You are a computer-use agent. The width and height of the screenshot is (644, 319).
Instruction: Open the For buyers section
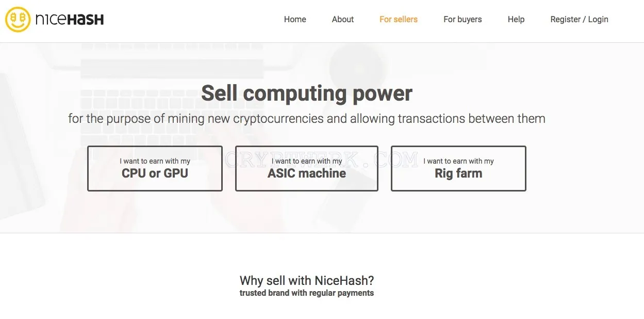tap(463, 20)
